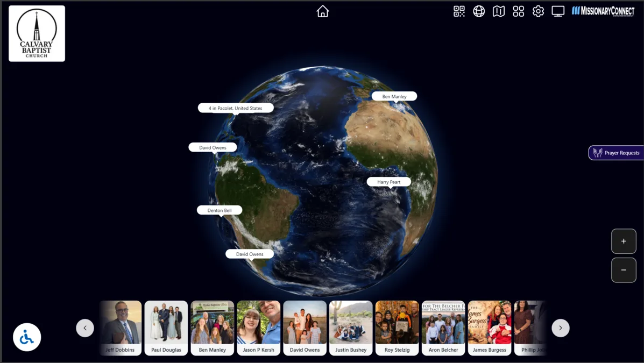Image resolution: width=644 pixels, height=363 pixels.
Task: Open the QR code icon
Action: click(459, 11)
